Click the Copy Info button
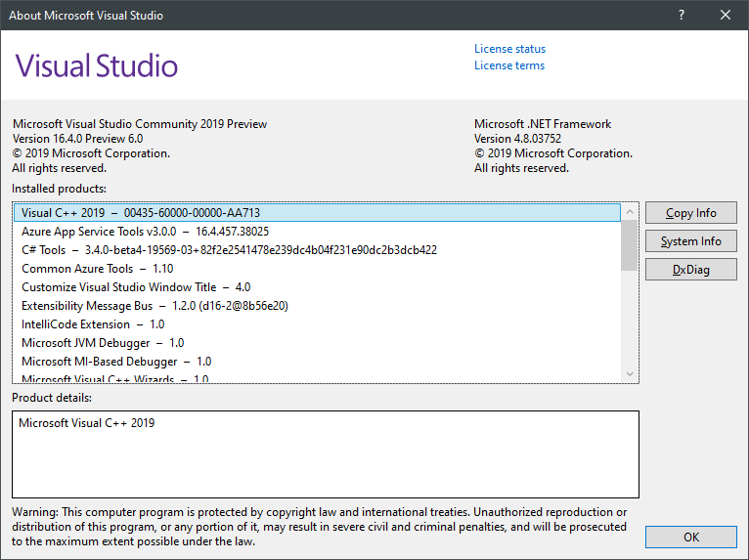This screenshot has height=560, width=749. [x=690, y=213]
